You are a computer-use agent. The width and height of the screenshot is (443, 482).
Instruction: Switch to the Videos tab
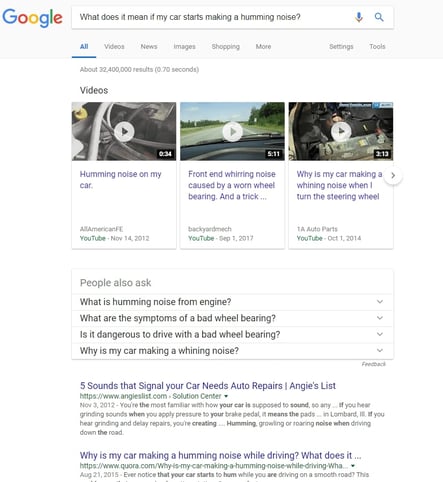(114, 47)
